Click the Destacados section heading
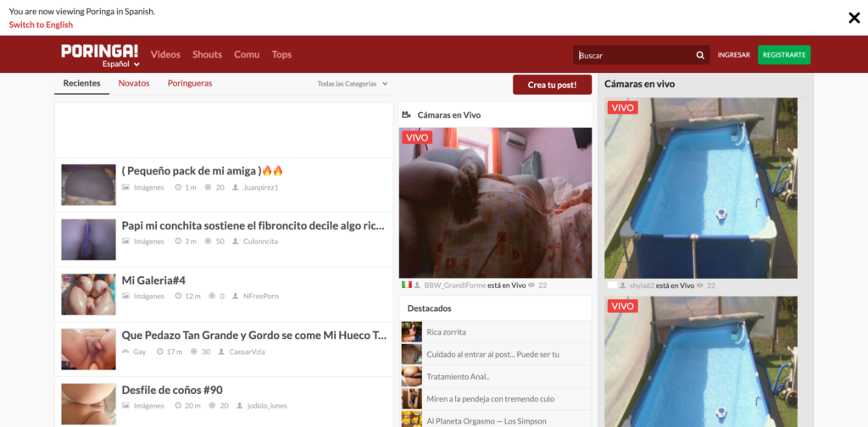The image size is (868, 427). point(429,308)
